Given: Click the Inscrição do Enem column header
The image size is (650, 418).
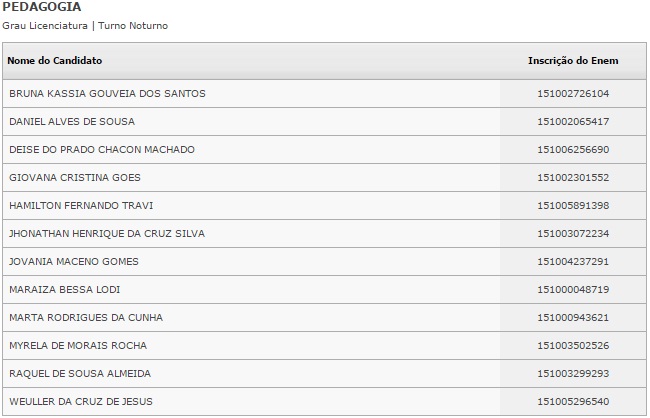Looking at the screenshot, I should 573,61.
